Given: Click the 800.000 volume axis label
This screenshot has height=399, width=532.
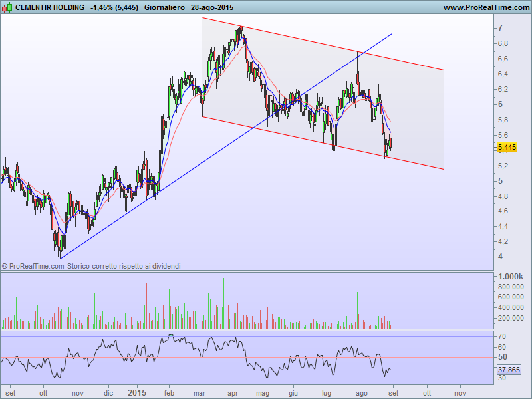Looking at the screenshot, I should (511, 287).
